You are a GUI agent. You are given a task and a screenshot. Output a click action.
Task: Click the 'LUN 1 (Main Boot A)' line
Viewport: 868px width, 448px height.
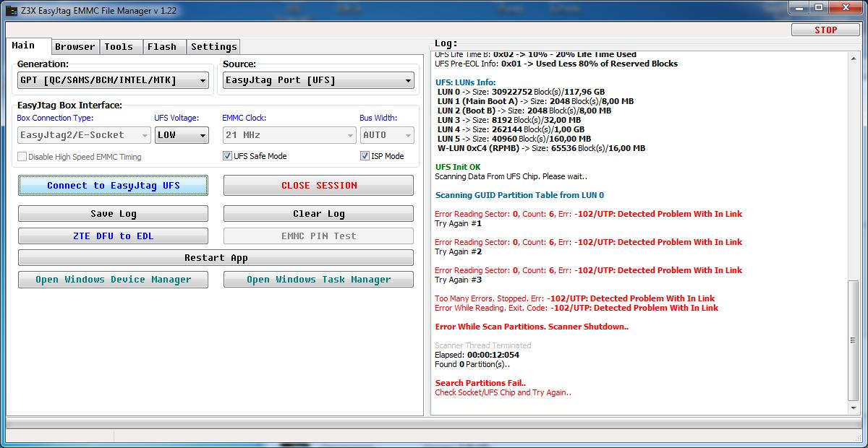[x=535, y=102]
